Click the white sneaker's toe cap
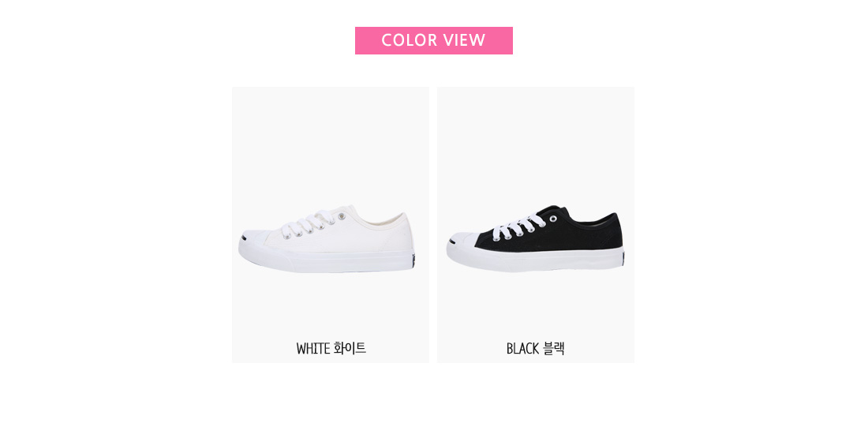Viewport: 868px width, 442px height. [x=256, y=237]
